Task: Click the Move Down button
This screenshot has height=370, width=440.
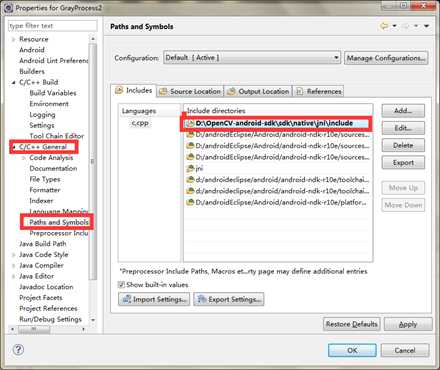Action: click(403, 205)
